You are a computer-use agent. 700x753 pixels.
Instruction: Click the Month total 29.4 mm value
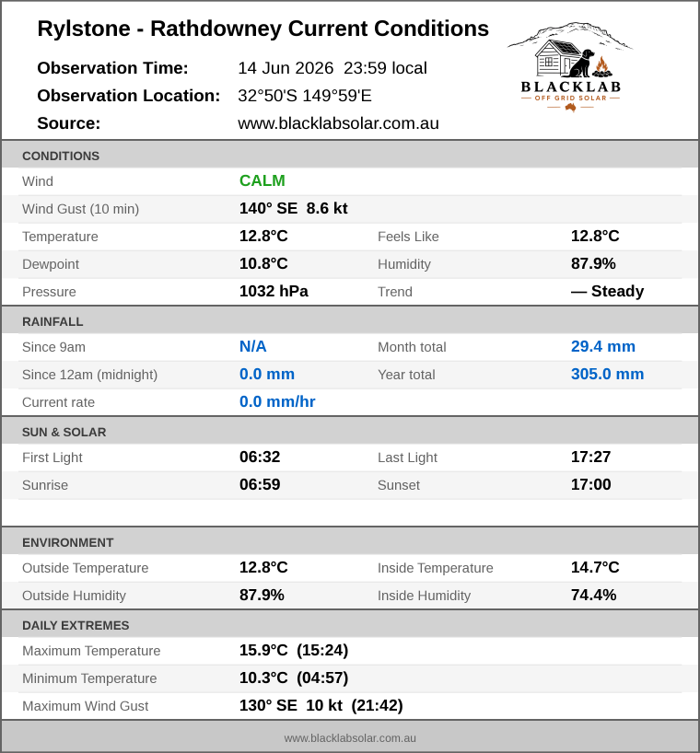pos(603,346)
